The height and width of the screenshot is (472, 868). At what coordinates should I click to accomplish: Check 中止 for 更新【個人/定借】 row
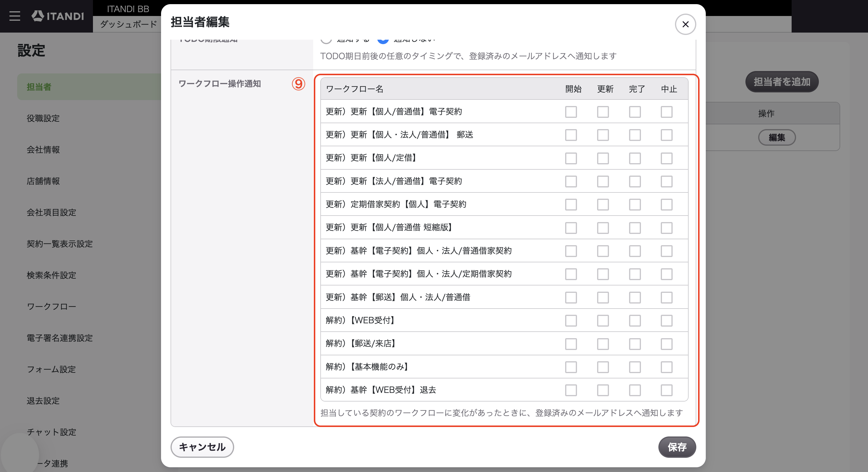666,158
